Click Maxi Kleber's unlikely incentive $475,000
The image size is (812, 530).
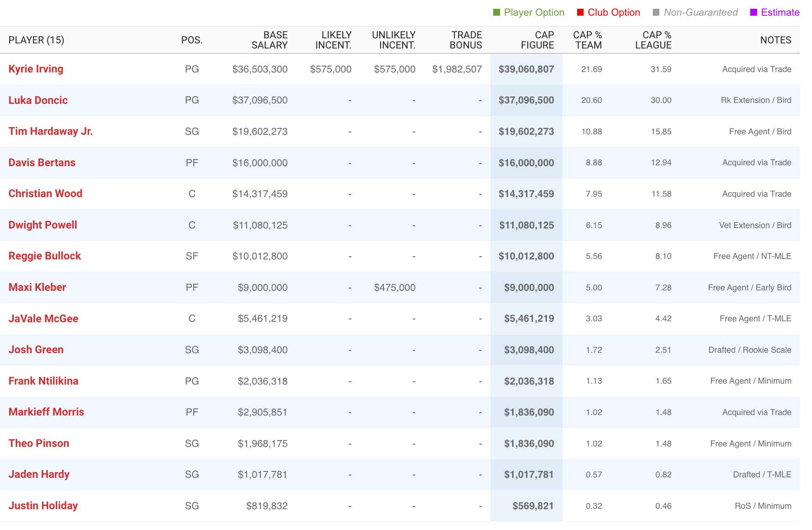(x=394, y=288)
